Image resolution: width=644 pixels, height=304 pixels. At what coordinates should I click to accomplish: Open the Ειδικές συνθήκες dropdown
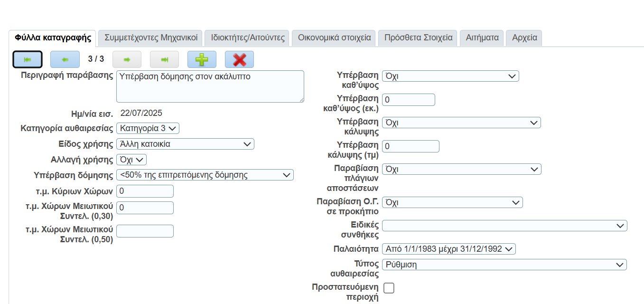pyautogui.click(x=504, y=226)
